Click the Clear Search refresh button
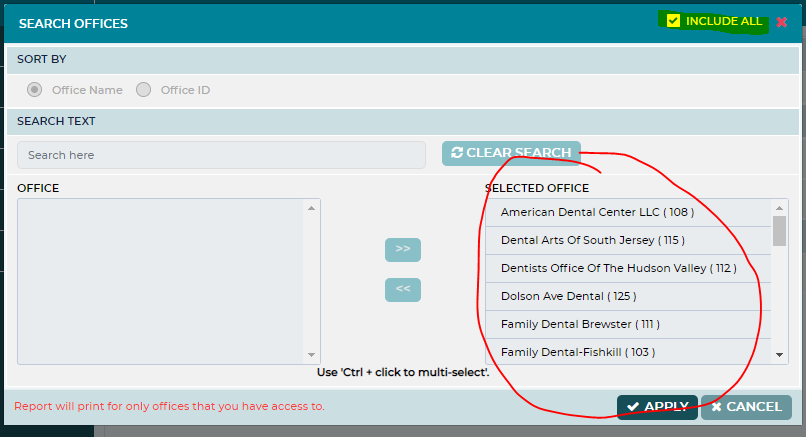 (x=511, y=153)
